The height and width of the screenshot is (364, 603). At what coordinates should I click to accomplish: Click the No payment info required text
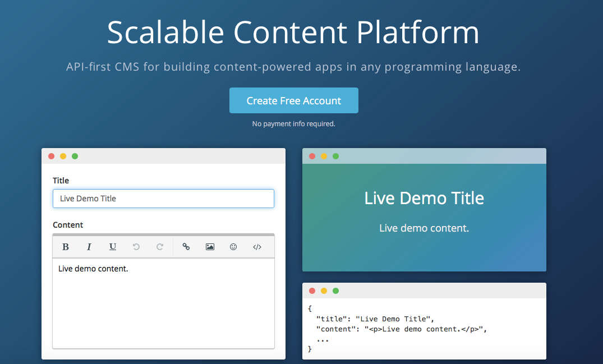pyautogui.click(x=293, y=123)
